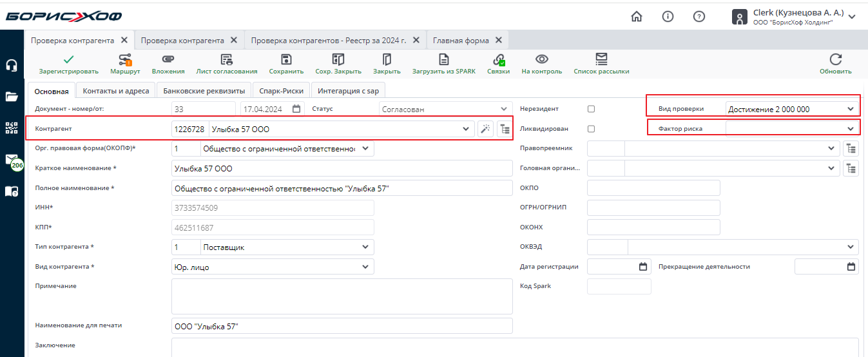This screenshot has width=868, height=357.
Task: Expand the Вид проверки dropdown
Action: pyautogui.click(x=851, y=109)
